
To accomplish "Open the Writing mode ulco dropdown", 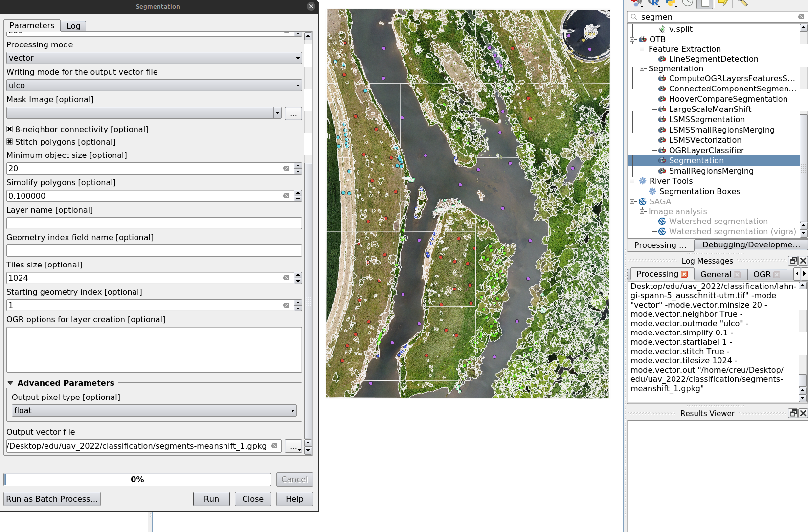I will point(154,85).
